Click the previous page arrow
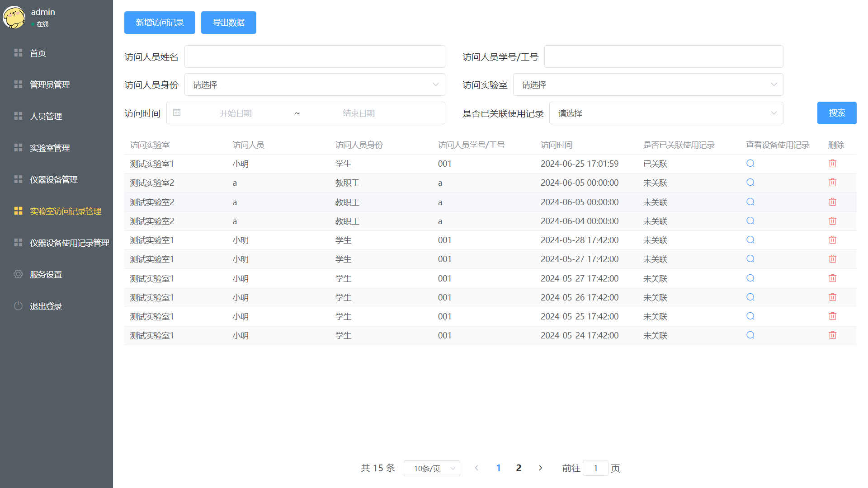868x488 pixels. 476,468
